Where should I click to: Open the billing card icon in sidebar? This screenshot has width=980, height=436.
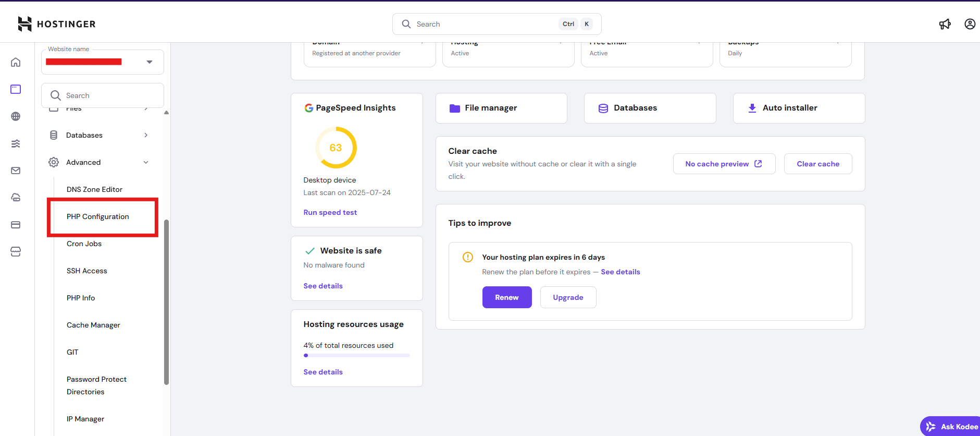tap(16, 225)
